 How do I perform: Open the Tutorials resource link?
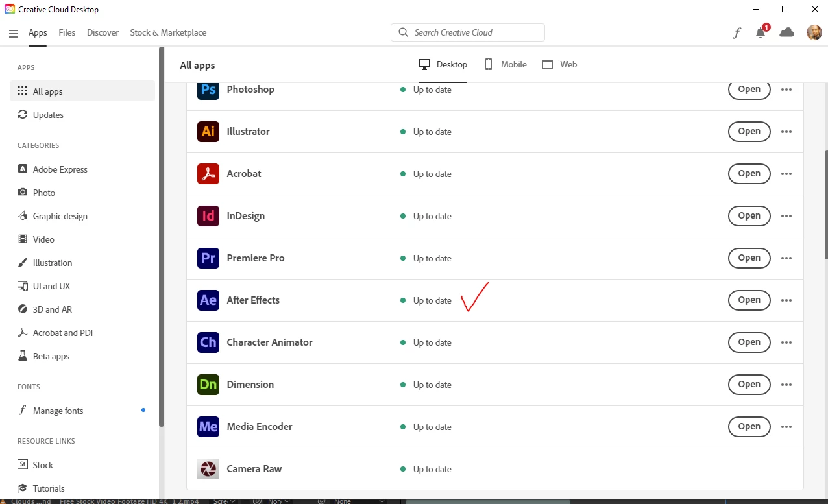point(82,488)
